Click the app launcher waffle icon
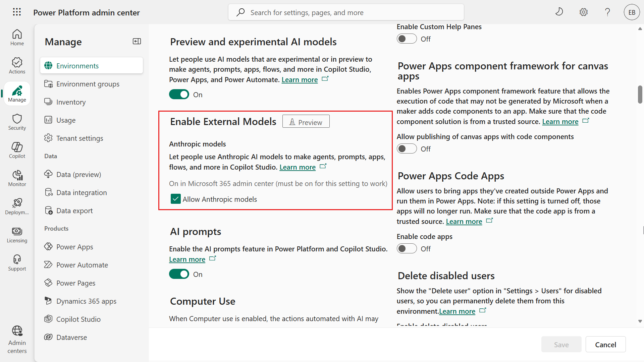The image size is (644, 362). tap(16, 12)
